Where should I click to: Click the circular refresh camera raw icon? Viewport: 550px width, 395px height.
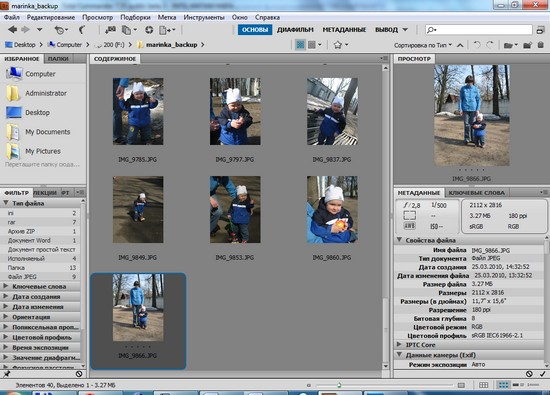point(149,30)
